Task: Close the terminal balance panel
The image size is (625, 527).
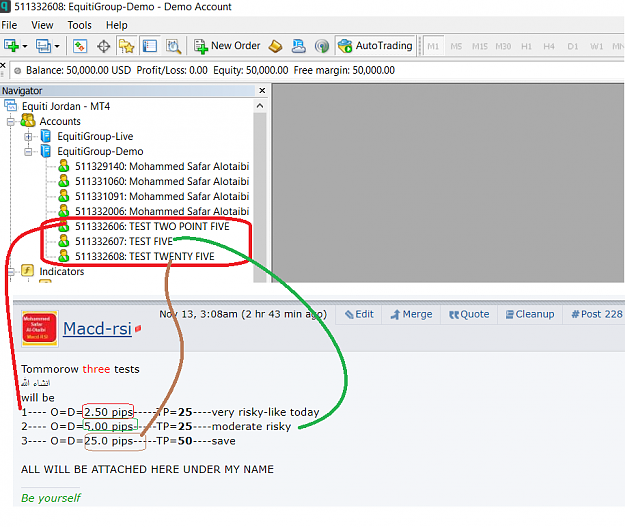Action: pyautogui.click(x=3, y=65)
